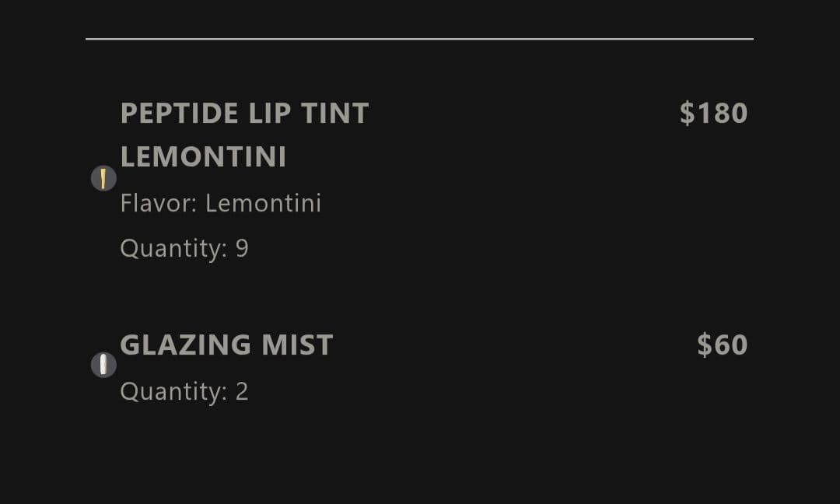Click the quantity number 2
Viewport: 840px width, 504px height.
point(242,391)
